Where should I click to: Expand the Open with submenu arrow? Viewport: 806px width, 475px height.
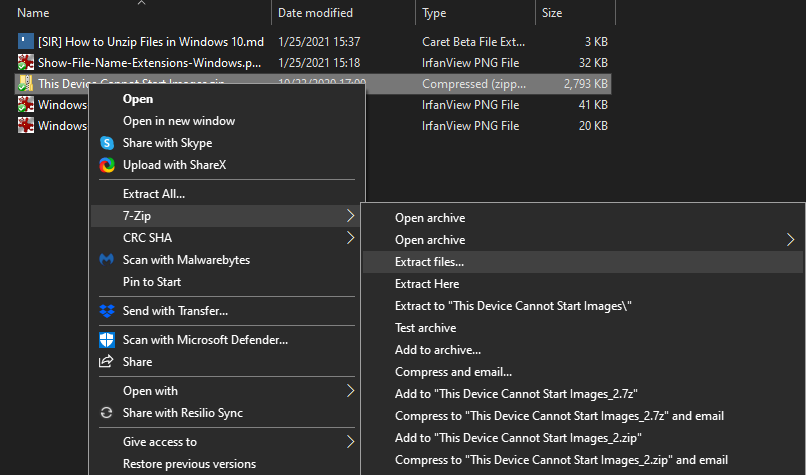click(350, 391)
